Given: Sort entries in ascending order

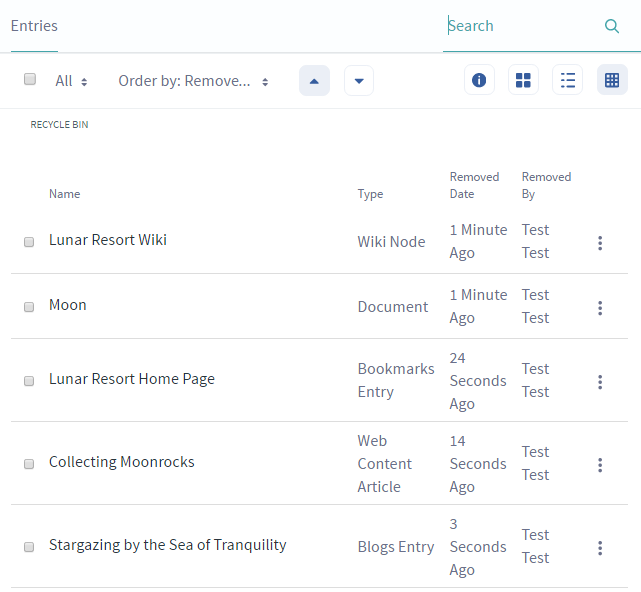Looking at the screenshot, I should 314,81.
